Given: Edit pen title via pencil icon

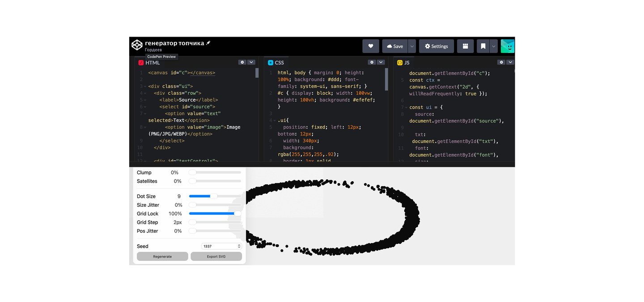Looking at the screenshot, I should pos(208,43).
